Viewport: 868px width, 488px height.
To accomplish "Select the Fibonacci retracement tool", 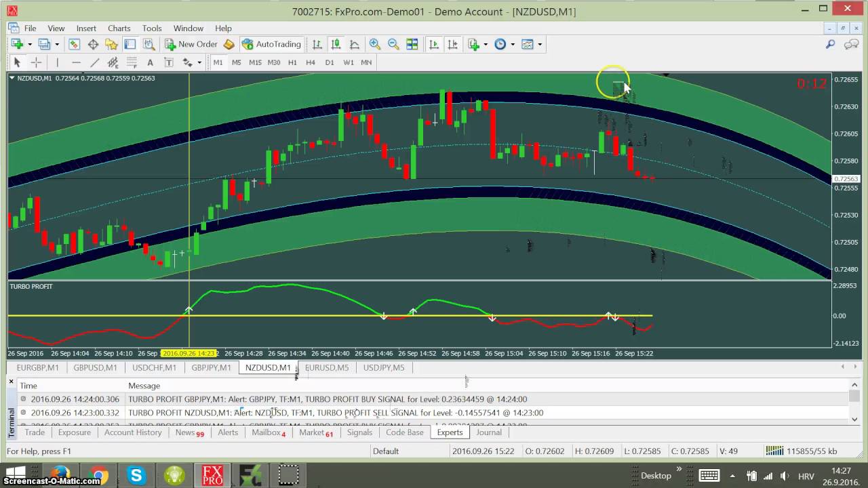I will pyautogui.click(x=132, y=62).
